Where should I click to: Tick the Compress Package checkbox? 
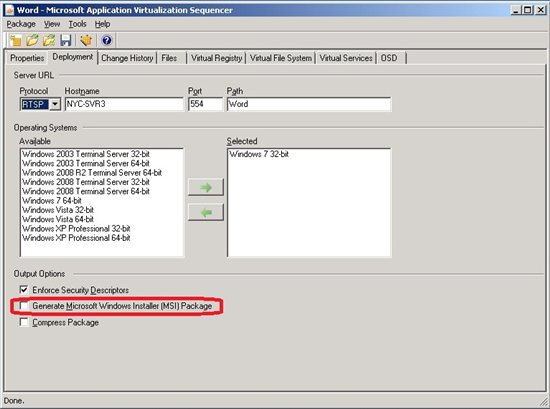24,322
